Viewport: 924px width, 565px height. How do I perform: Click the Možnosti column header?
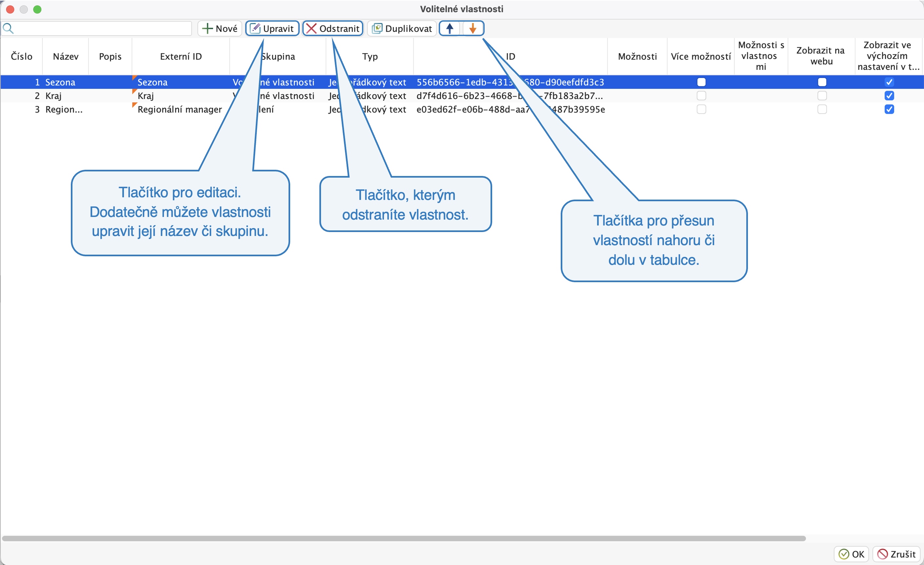[x=637, y=56]
